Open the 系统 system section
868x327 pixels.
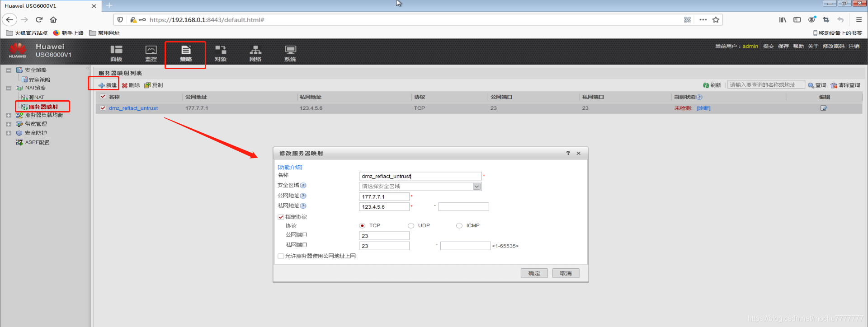[x=290, y=53]
